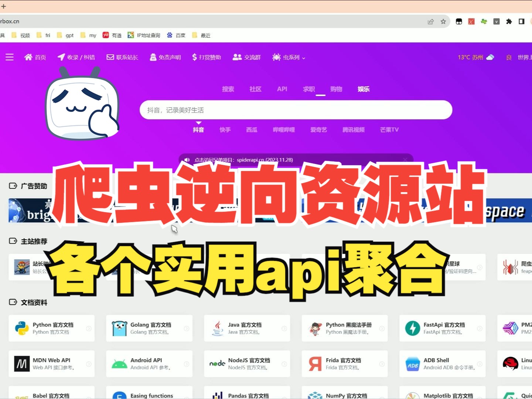Click the blue ADB Shell icon
The width and height of the screenshot is (532, 399).
[x=413, y=364]
